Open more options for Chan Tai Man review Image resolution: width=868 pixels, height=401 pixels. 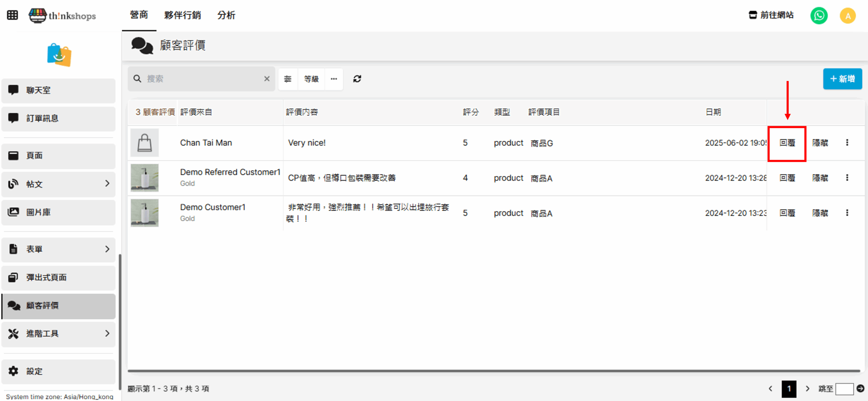click(847, 142)
